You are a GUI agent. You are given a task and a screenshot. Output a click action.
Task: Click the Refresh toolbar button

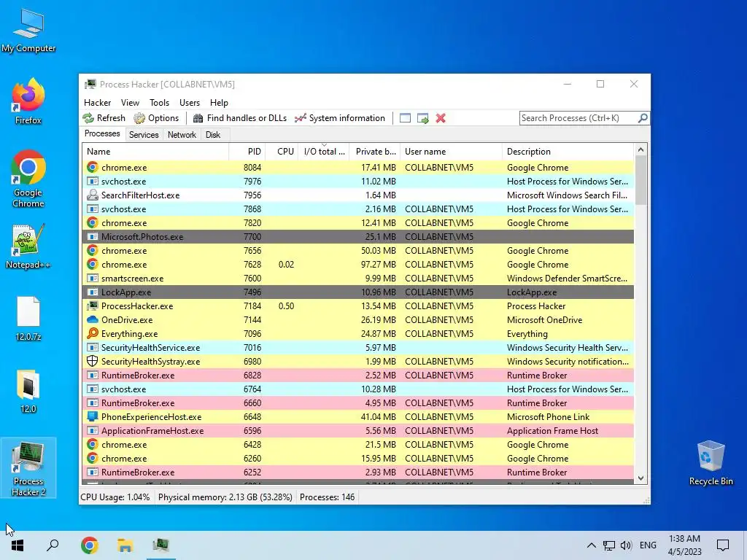coord(104,118)
